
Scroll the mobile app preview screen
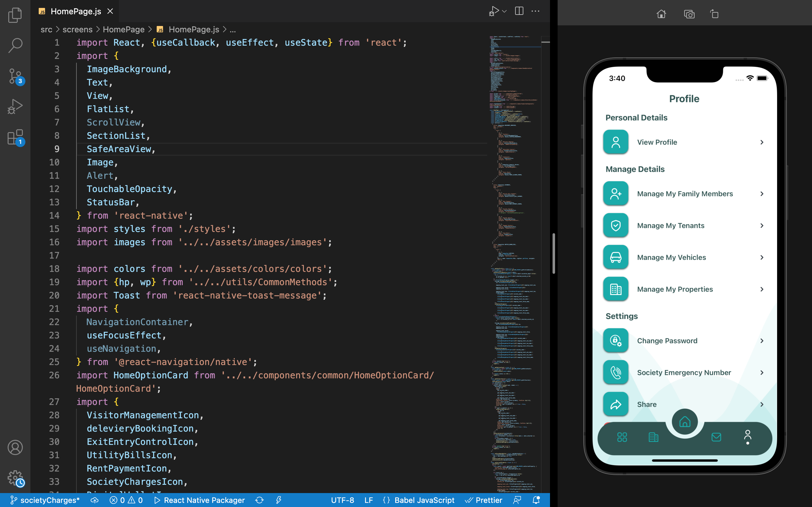[684, 263]
